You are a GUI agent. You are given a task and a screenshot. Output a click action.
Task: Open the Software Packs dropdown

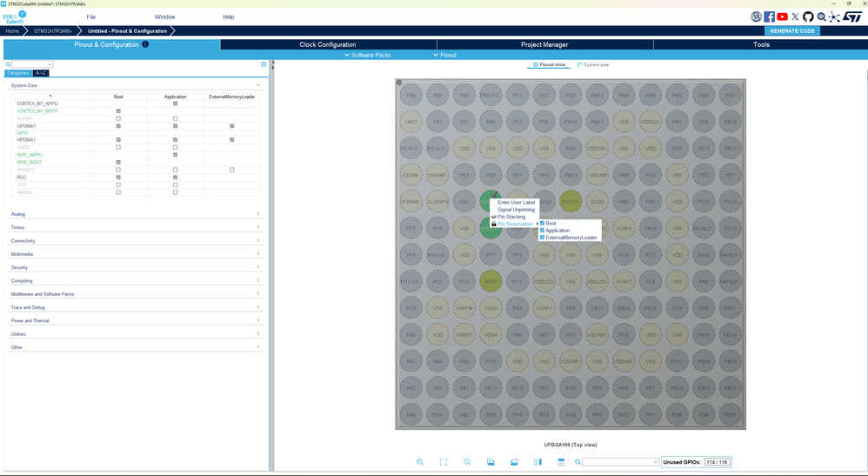click(x=368, y=55)
